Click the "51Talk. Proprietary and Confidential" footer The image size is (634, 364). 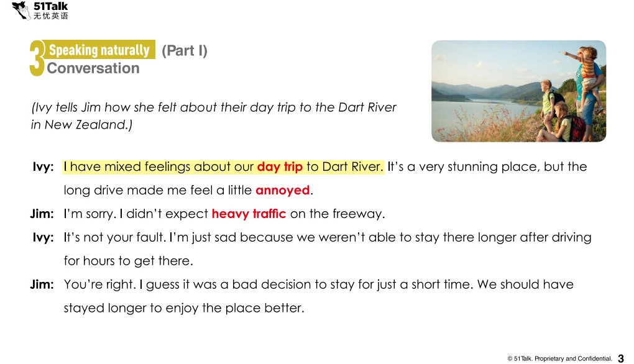pyautogui.click(x=559, y=358)
